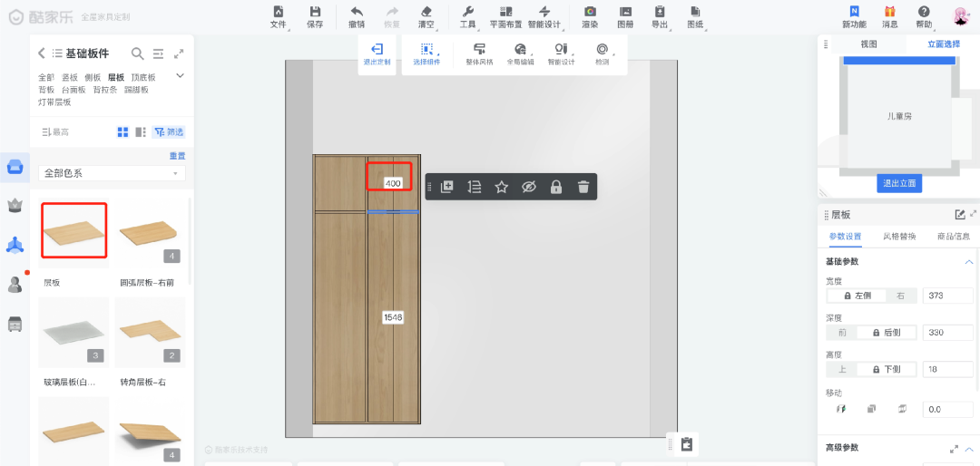Open 消息 messages gift icon
980x466 pixels.
[x=890, y=17]
